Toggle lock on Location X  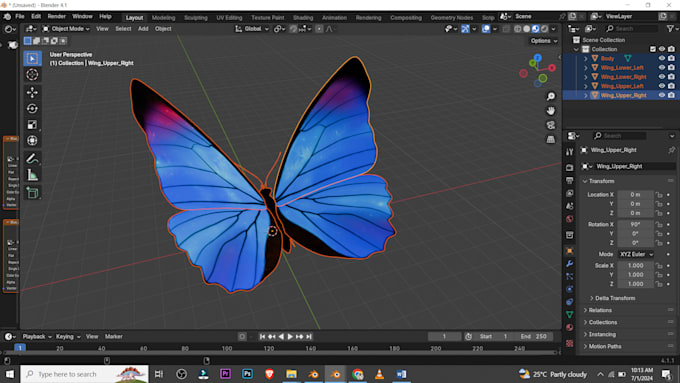[x=659, y=195]
